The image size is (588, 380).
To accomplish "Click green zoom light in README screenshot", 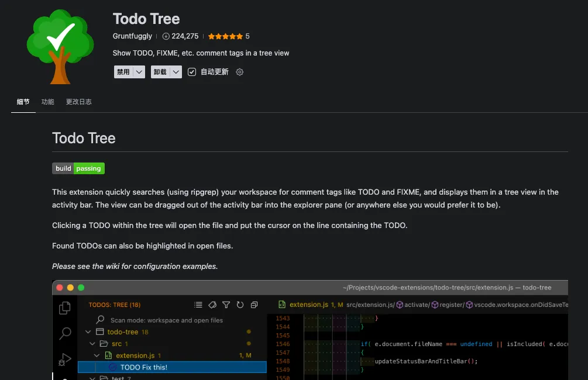I will 81,288.
